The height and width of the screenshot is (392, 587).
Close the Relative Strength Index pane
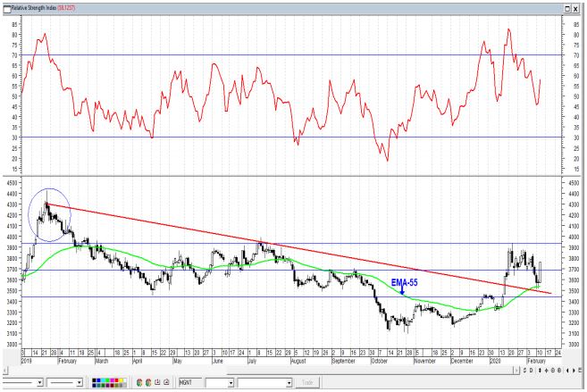click(x=575, y=9)
